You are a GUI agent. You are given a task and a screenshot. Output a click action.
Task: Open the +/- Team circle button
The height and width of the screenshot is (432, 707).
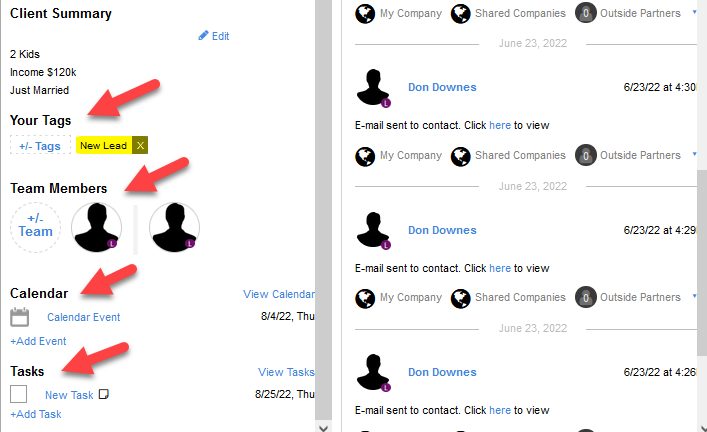(35, 226)
